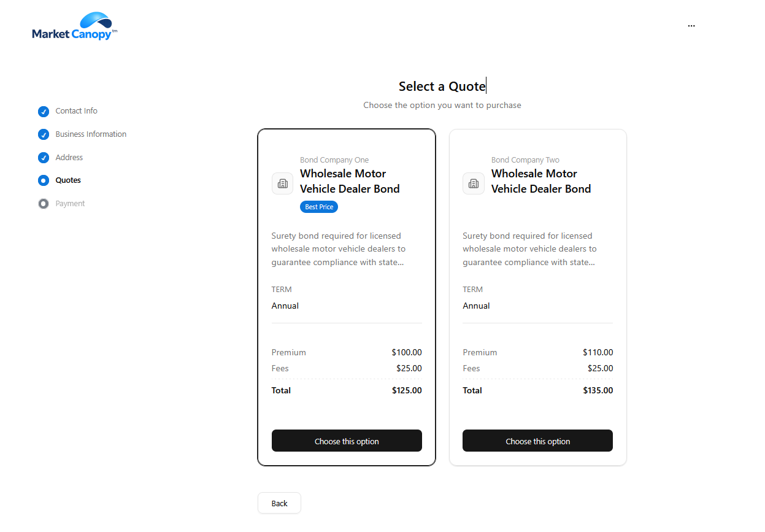
Task: Click the Quotes step label
Action: (68, 180)
